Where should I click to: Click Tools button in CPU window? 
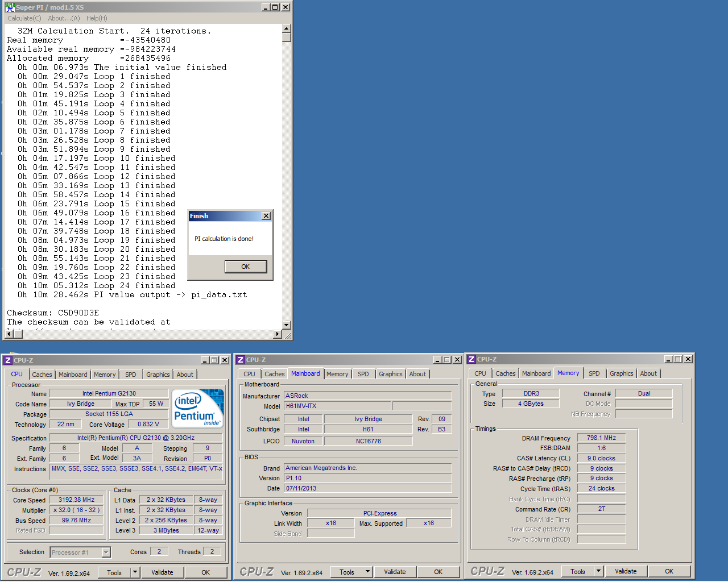point(114,572)
